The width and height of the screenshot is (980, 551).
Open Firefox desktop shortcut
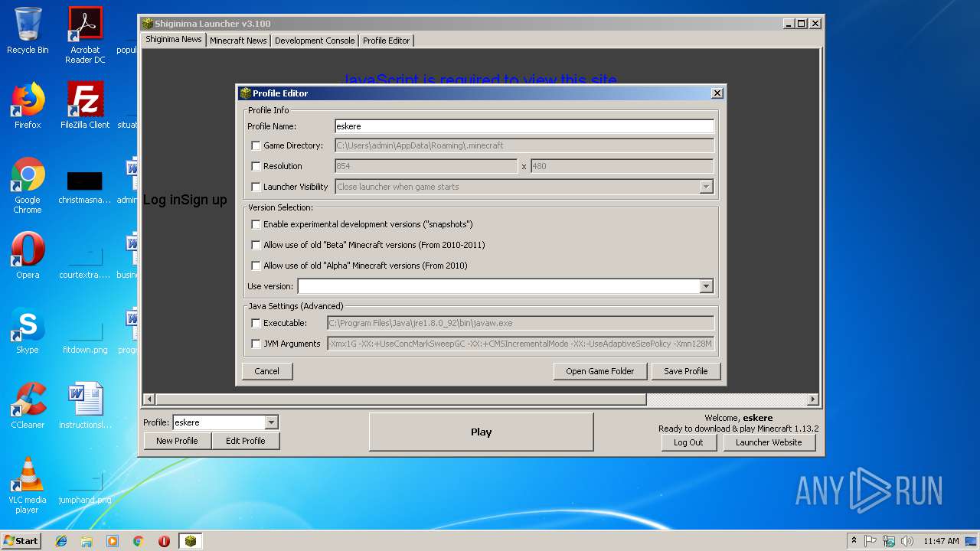pyautogui.click(x=28, y=106)
